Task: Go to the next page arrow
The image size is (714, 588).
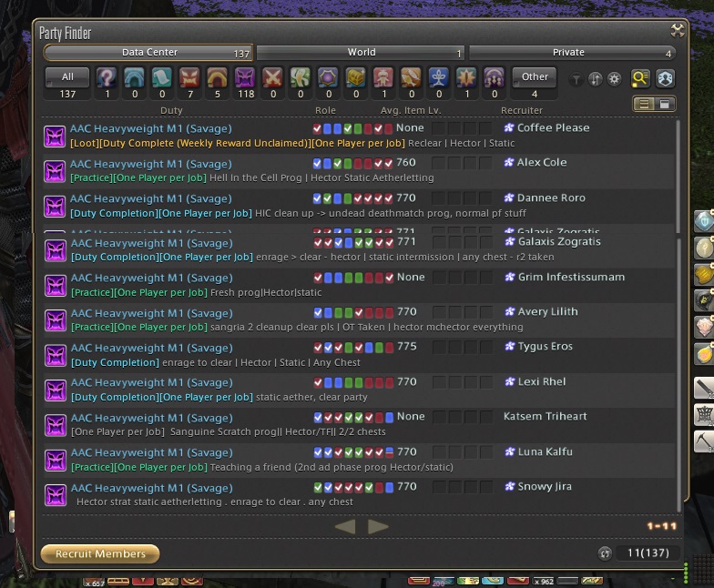Action: pos(378,526)
